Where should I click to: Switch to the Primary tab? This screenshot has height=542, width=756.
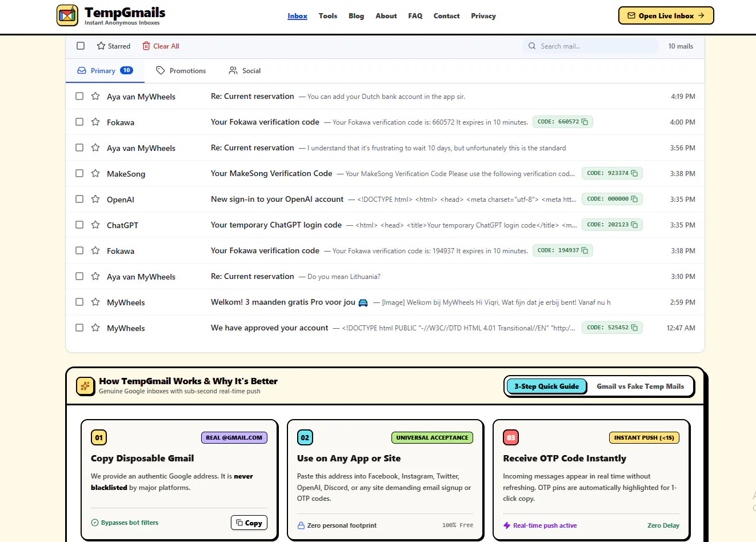pos(105,71)
